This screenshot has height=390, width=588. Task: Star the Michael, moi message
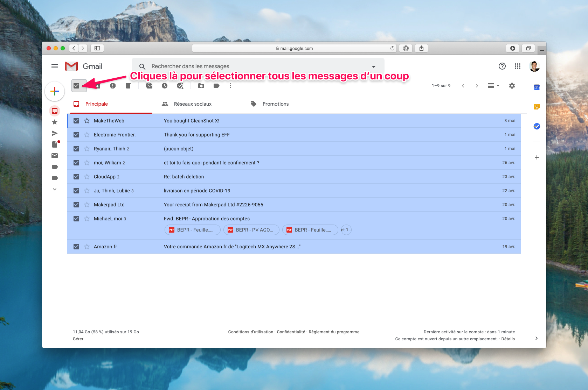pyautogui.click(x=87, y=219)
